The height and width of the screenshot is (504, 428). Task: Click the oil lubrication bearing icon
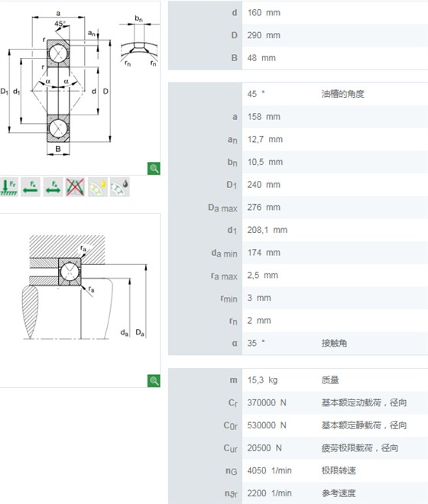[120, 187]
